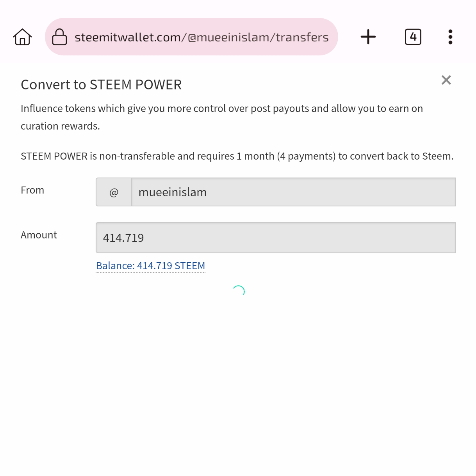The width and height of the screenshot is (476, 476).
Task: Open a new tab with plus icon
Action: pos(368,37)
